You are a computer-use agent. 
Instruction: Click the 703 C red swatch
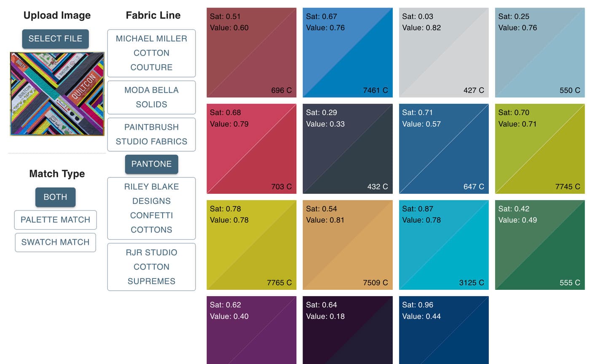coord(251,149)
